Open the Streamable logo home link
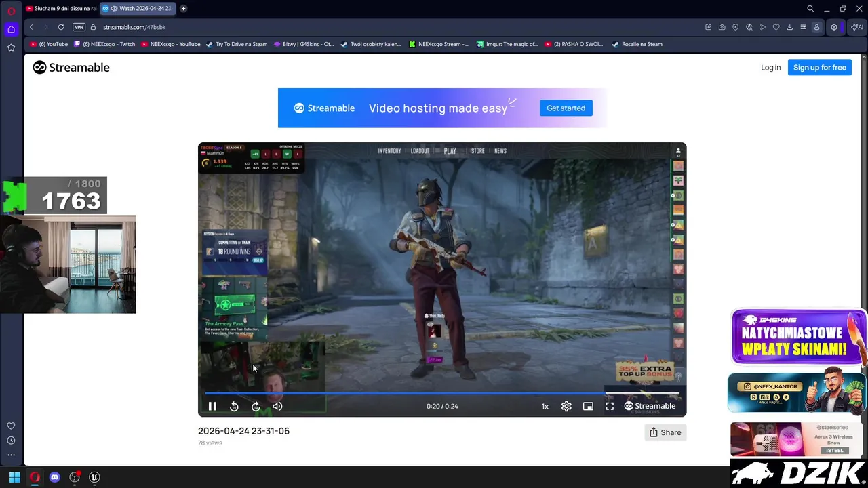Viewport: 868px width, 488px height. [71, 67]
